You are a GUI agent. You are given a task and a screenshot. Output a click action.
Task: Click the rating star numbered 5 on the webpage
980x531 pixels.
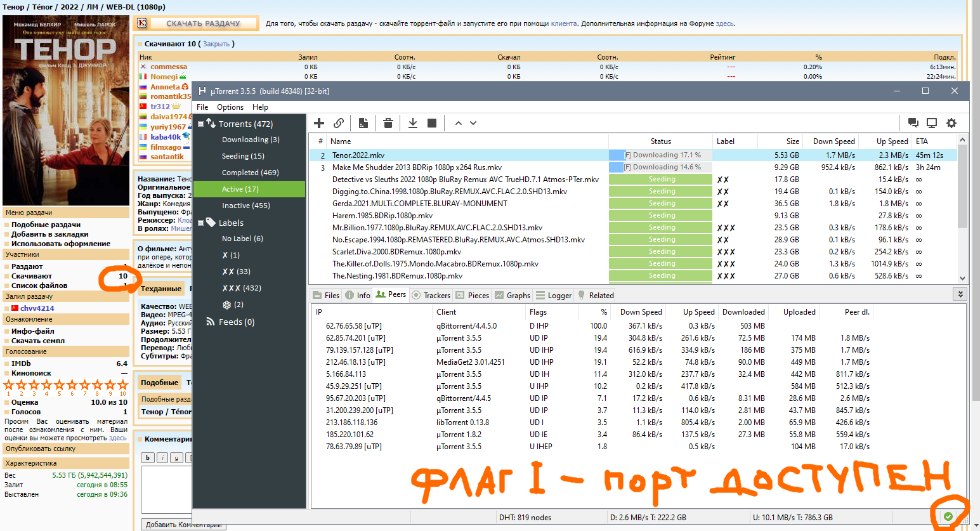pyautogui.click(x=60, y=385)
